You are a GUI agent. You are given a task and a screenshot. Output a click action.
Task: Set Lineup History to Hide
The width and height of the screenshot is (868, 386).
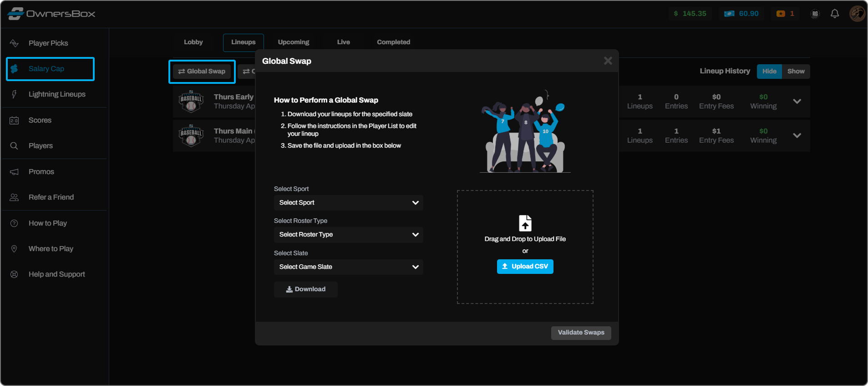[x=769, y=71]
